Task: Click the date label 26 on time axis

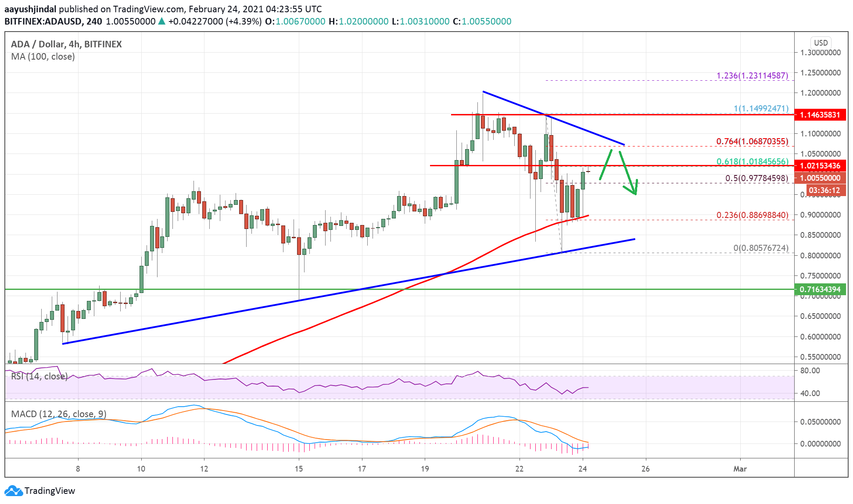Action: tap(645, 468)
